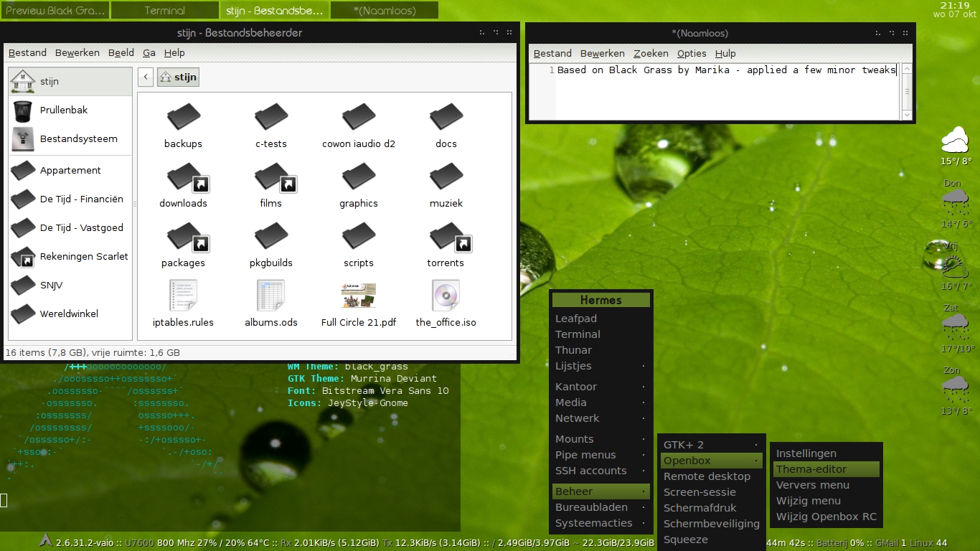Click the stijn path bar button
The width and height of the screenshot is (980, 551).
click(x=178, y=77)
